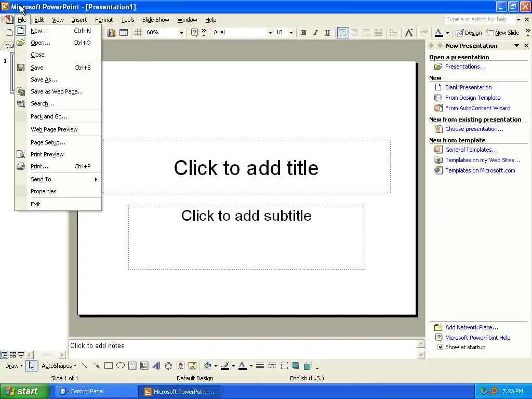Click the Select Objects pointer tool
This screenshot has height=399, width=532.
(x=31, y=366)
